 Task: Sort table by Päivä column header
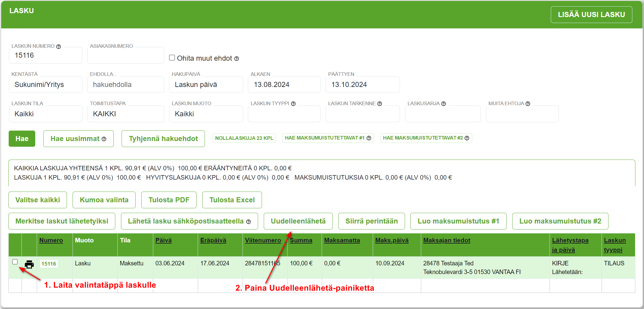pos(163,240)
